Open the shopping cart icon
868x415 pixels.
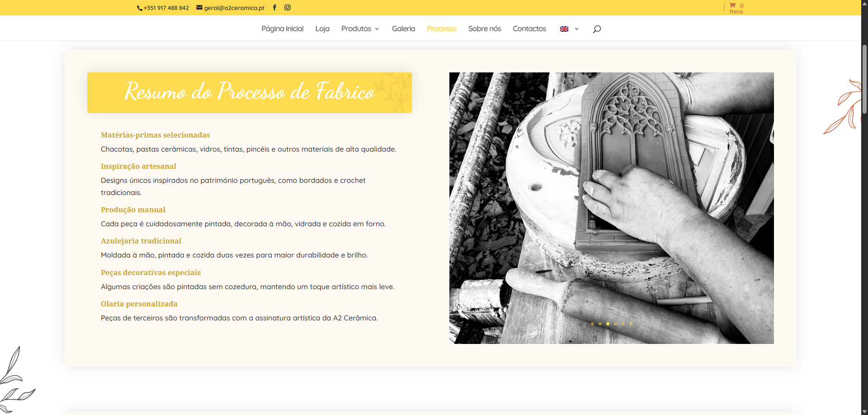click(732, 5)
